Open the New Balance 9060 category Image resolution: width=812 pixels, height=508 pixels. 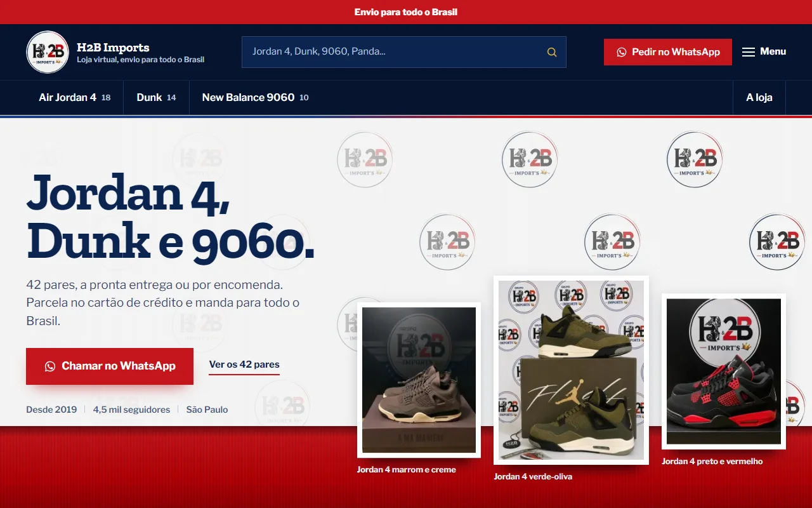pos(255,98)
